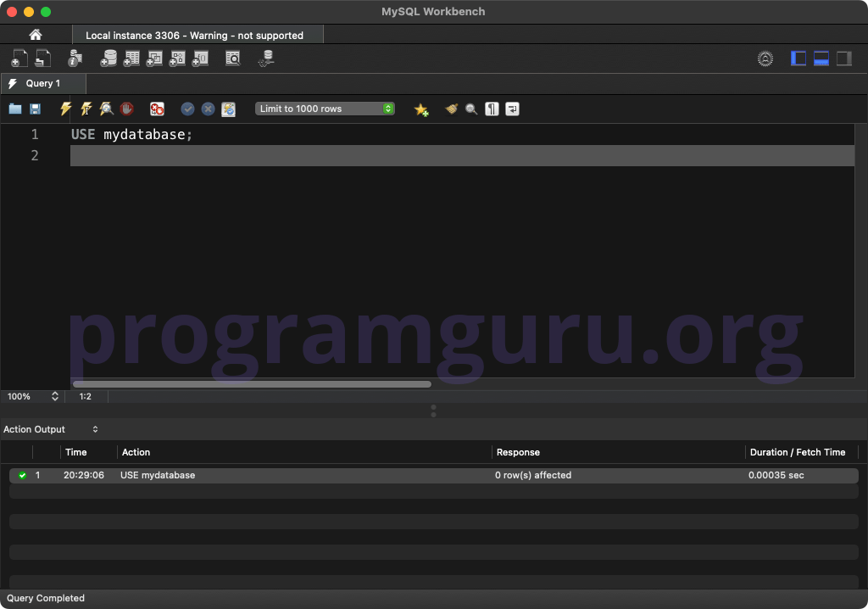Select the Query 1 tab

click(43, 83)
